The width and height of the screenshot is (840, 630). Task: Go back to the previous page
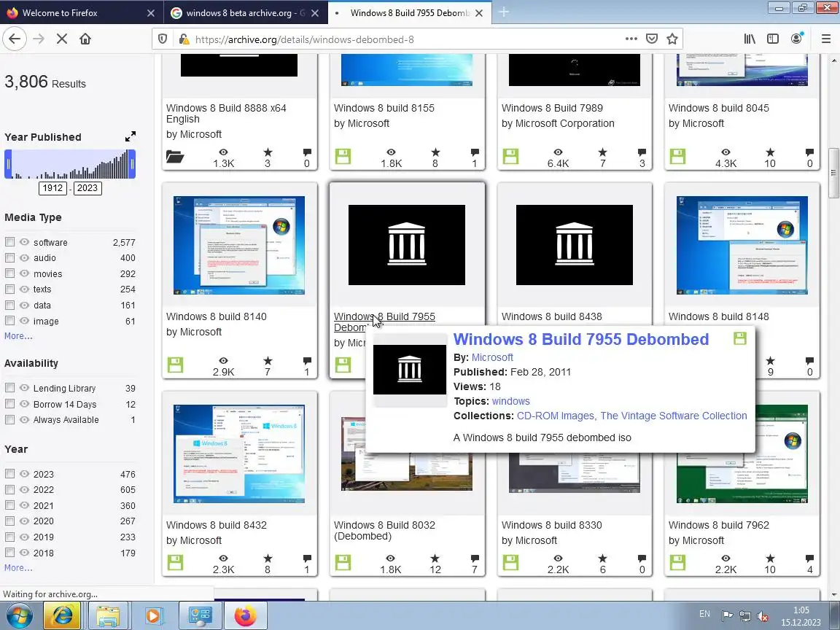pyautogui.click(x=15, y=39)
